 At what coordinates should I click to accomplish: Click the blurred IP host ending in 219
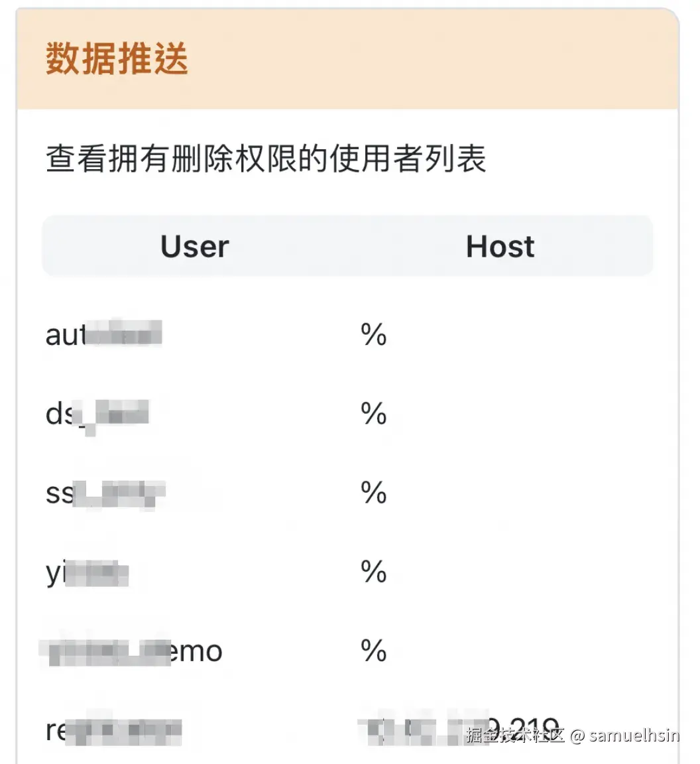(459, 730)
